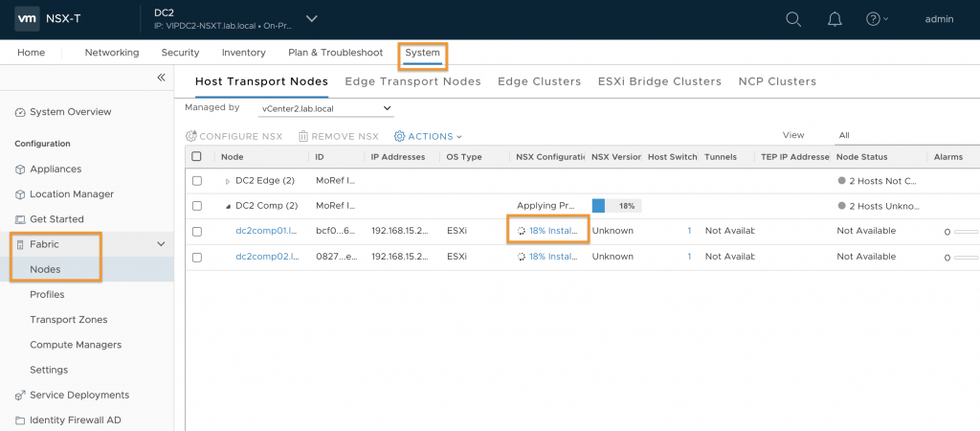Click the Service Deployments icon
The width and height of the screenshot is (980, 431).
coord(20,396)
